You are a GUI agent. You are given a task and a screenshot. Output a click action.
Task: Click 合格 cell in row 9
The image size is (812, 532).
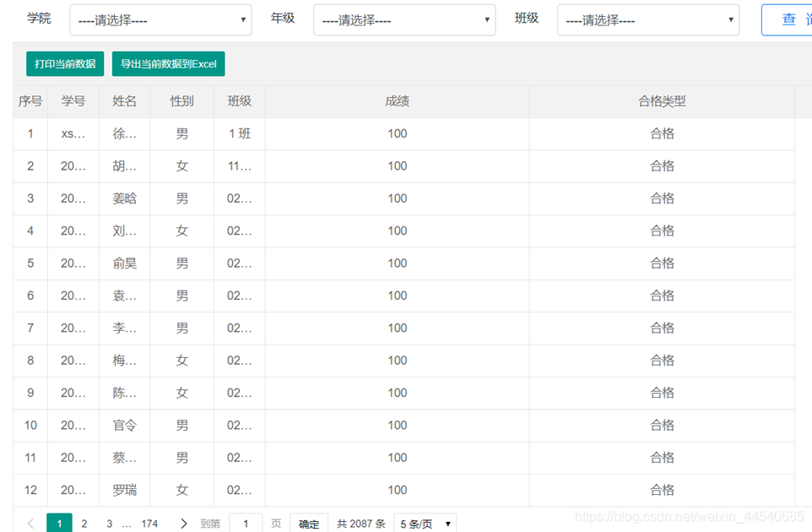tap(662, 394)
